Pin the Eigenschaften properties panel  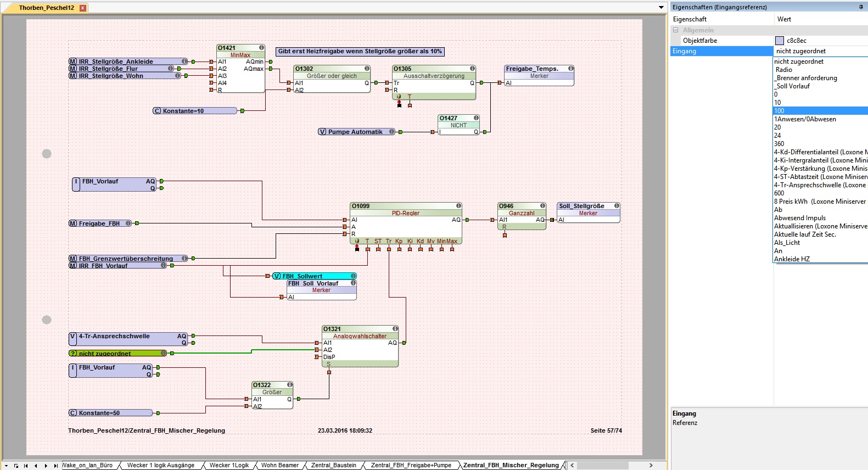[x=861, y=7]
